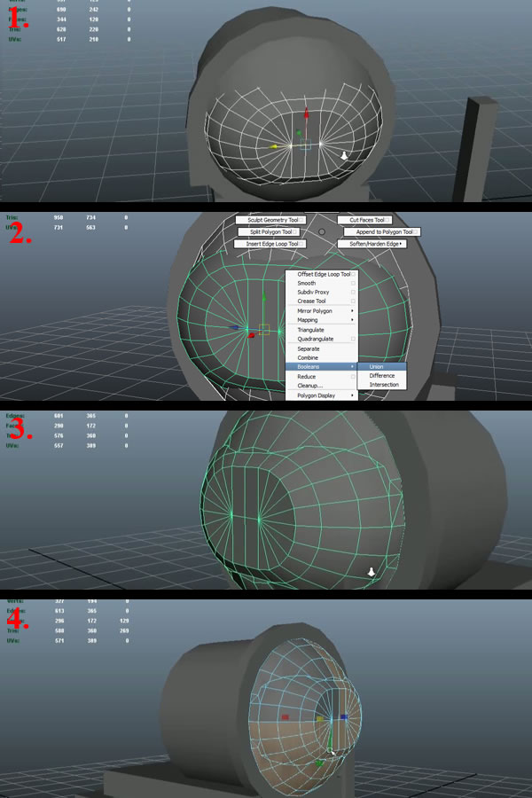This screenshot has width=532, height=798.
Task: Choose Difference from Booleans submenu
Action: (382, 375)
